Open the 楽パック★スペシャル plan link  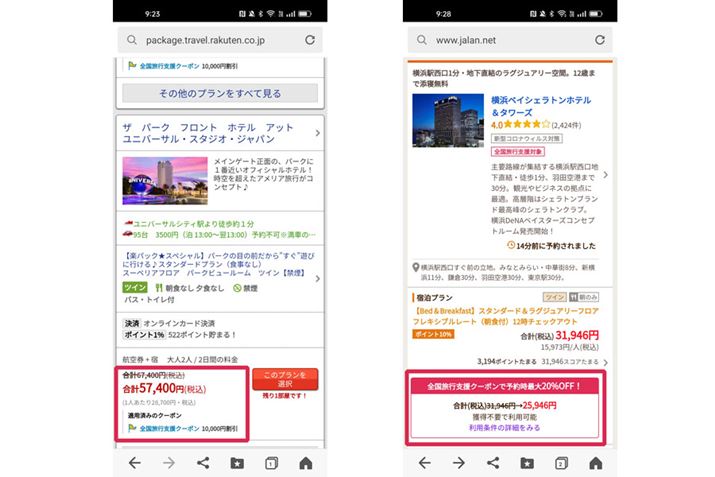[218, 264]
